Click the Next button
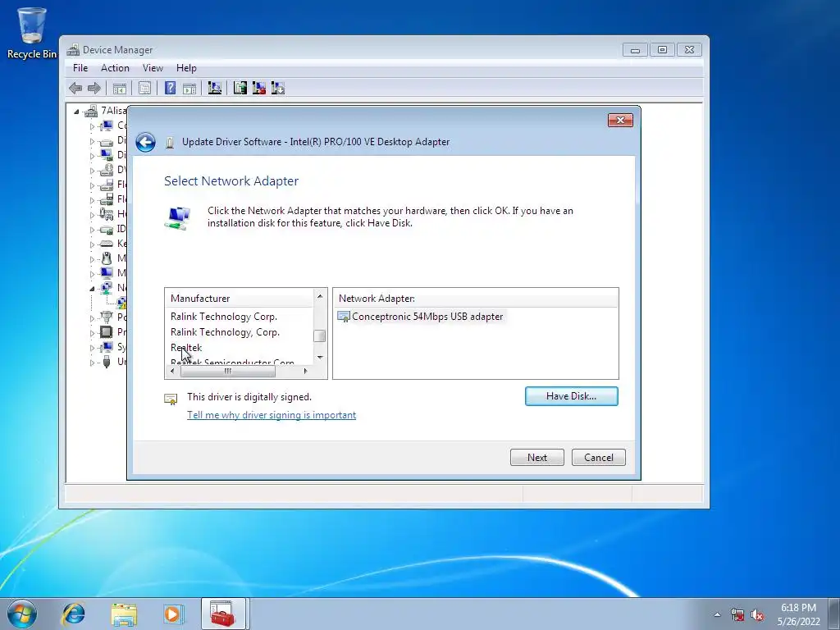 point(536,458)
